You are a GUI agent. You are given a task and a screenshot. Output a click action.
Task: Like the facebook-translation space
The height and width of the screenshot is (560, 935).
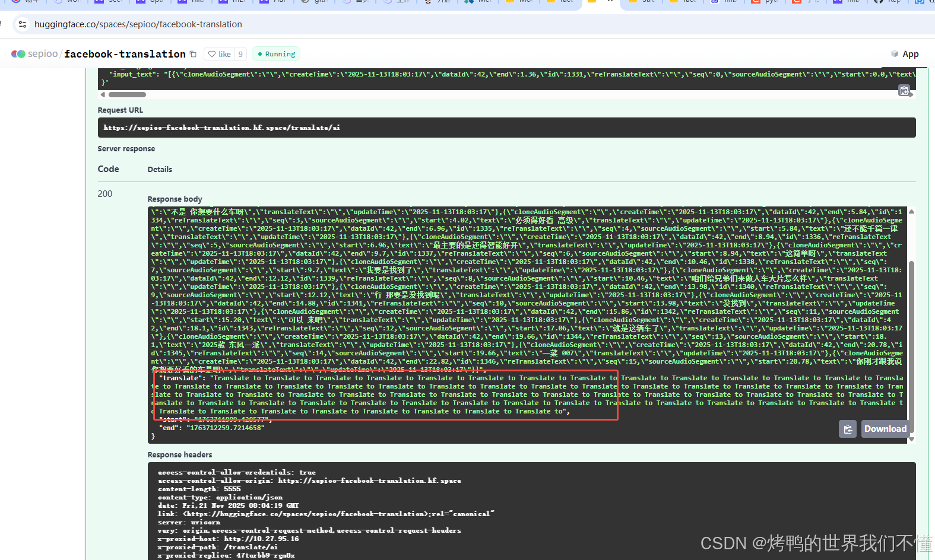tap(219, 54)
